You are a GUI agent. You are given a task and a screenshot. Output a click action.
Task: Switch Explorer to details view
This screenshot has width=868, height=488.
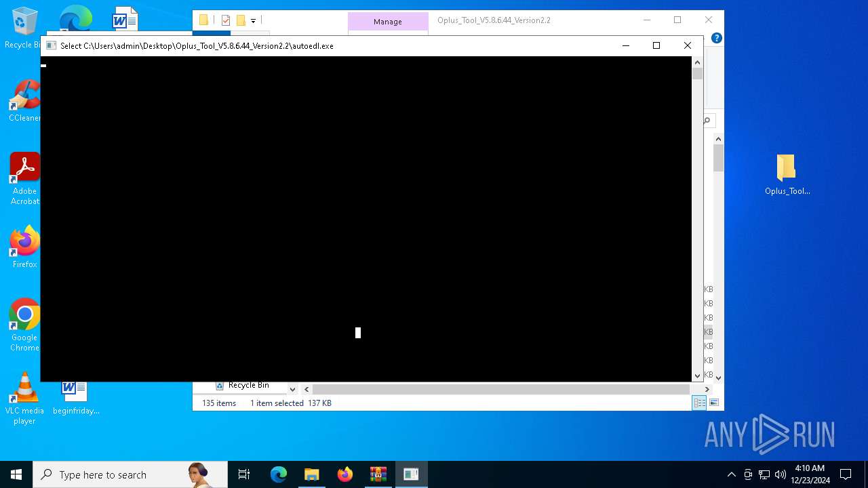[x=699, y=403]
